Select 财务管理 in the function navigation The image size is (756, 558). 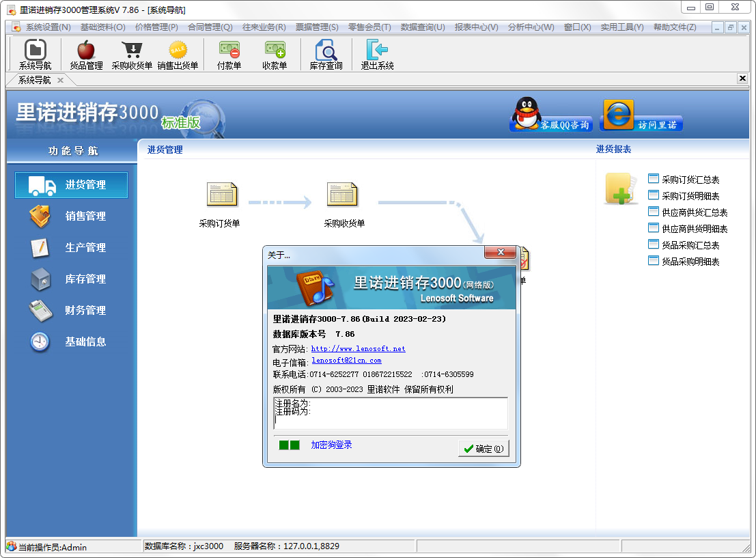tap(71, 310)
